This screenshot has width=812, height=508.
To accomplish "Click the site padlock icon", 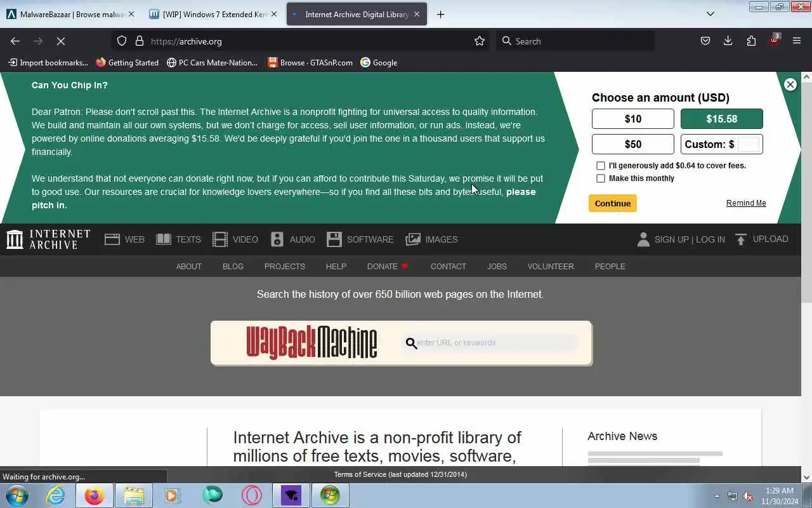I will [140, 41].
